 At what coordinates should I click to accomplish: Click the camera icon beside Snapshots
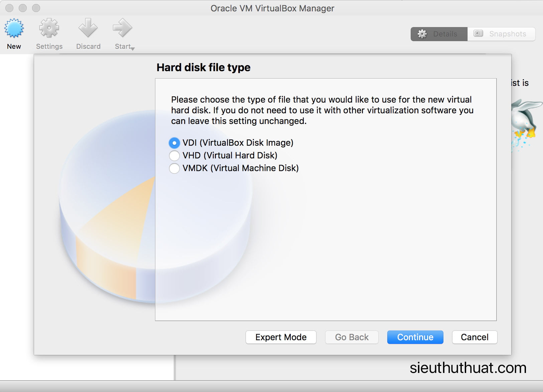click(478, 33)
